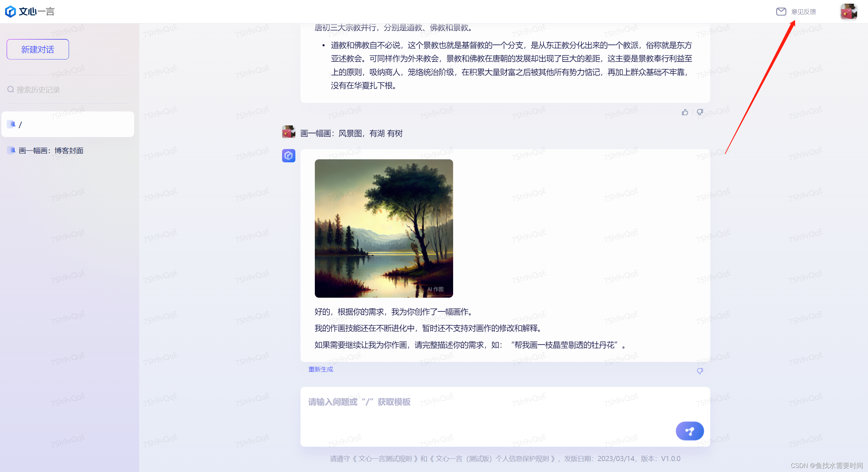Open the 画一幅画：博客封面 conversation
868x472 pixels.
[51, 151]
